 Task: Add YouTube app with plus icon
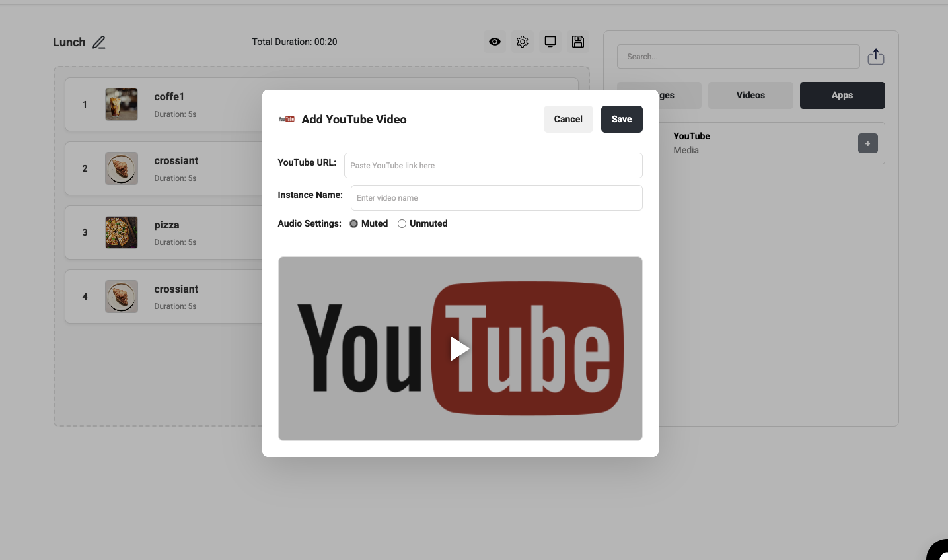coord(867,143)
